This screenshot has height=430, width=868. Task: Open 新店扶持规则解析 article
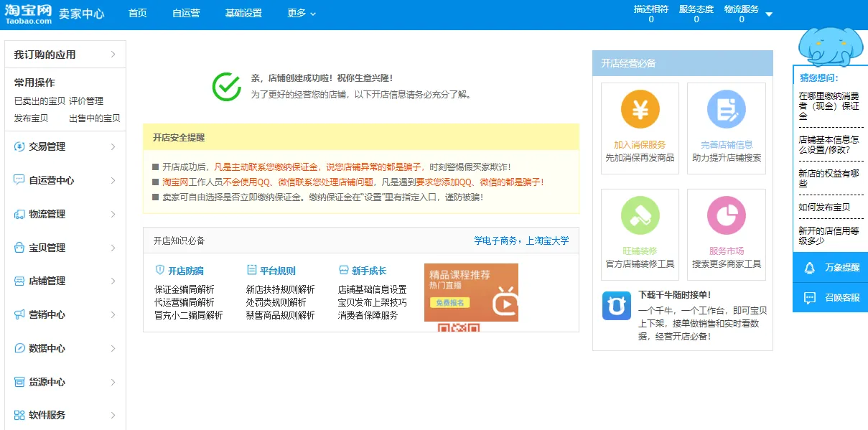[280, 289]
